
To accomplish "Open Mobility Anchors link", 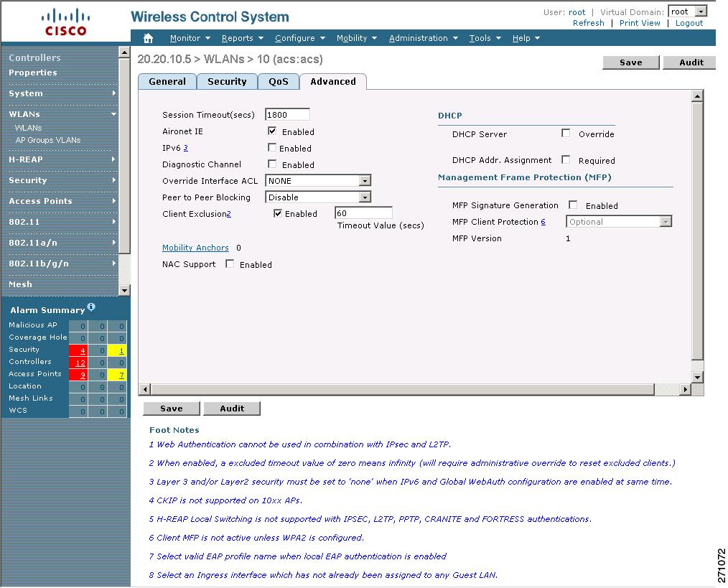I will (x=195, y=248).
